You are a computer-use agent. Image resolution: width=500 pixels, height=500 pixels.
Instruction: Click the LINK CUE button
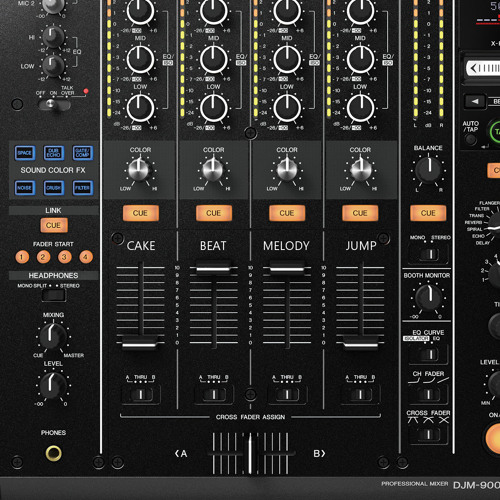(54, 225)
